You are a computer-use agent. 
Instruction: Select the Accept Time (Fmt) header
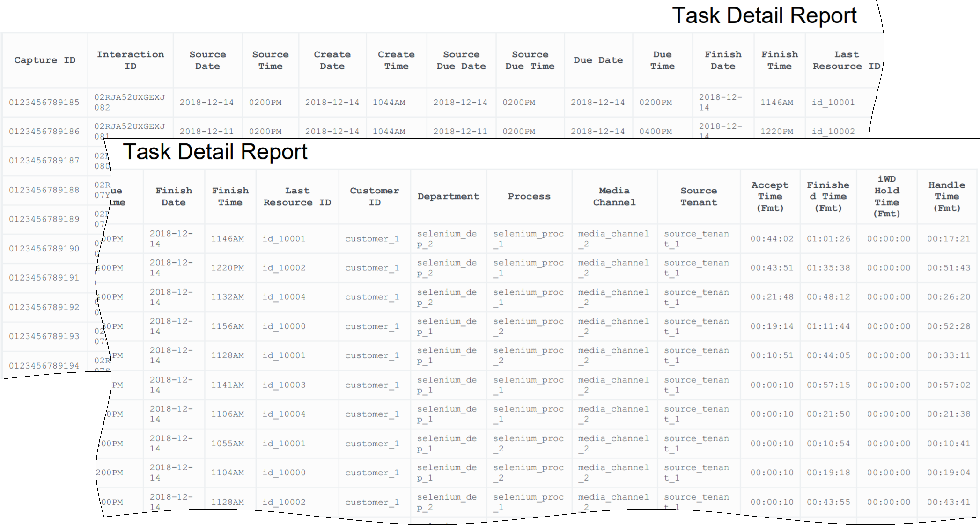[x=770, y=196]
